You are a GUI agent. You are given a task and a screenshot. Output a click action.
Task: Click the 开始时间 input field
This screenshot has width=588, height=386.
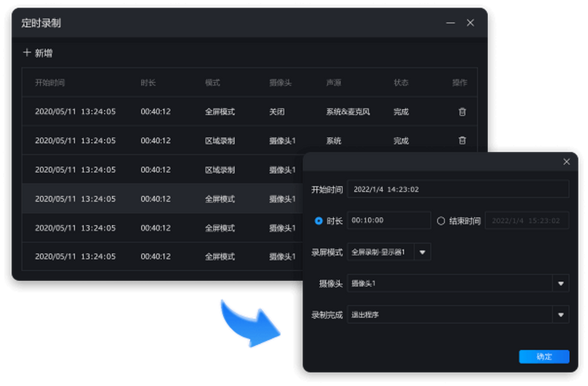tap(458, 189)
